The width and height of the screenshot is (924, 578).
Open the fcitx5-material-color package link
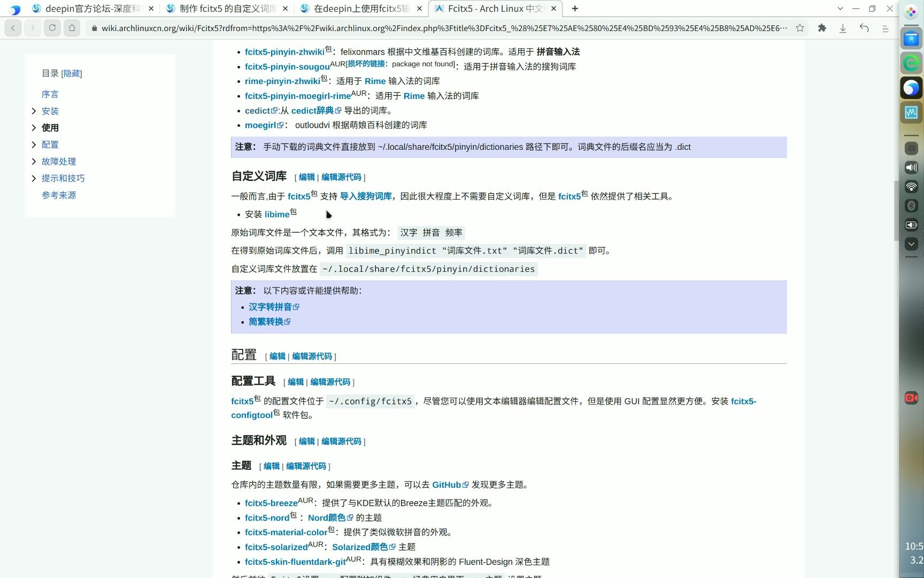pyautogui.click(x=286, y=533)
